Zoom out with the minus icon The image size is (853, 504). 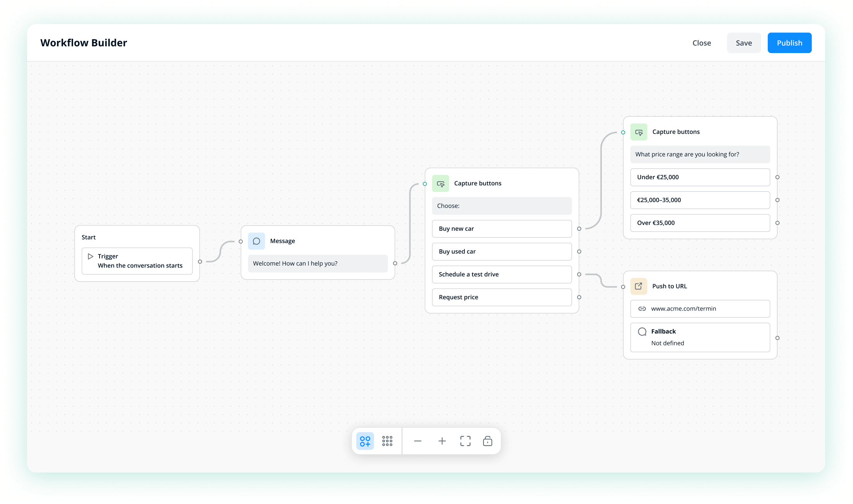(x=418, y=441)
